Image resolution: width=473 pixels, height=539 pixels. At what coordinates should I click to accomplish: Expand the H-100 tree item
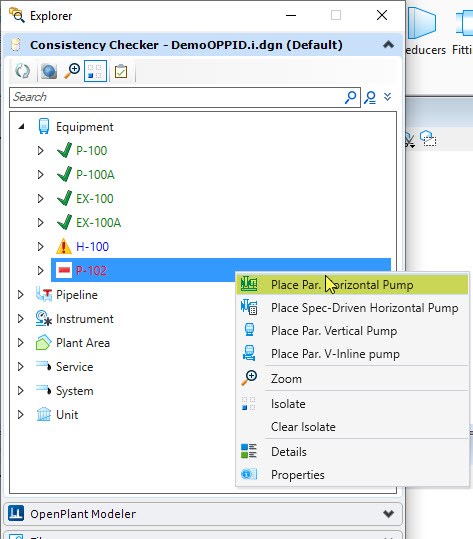40,246
